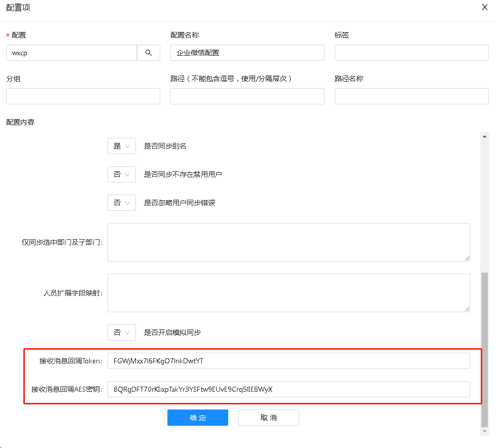Click the 接收消息回调Token input field
The width and height of the screenshot is (496, 448).
289,361
